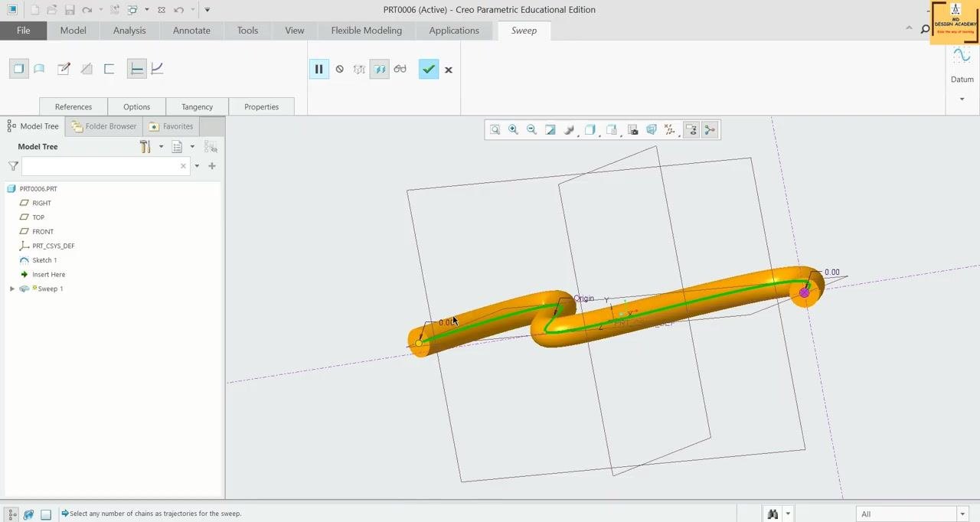Open the Options panel tab
Screen dimensions: 980x522
pyautogui.click(x=137, y=106)
